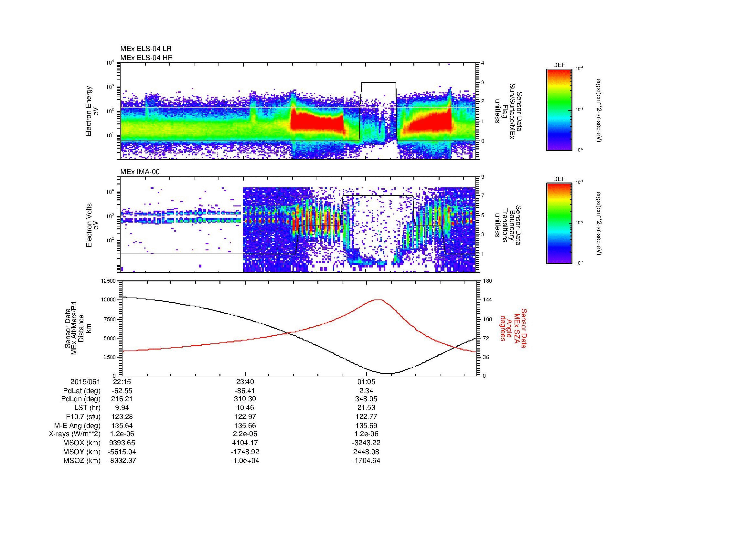Click the 'PdLat (deg)' row label
Viewport: 756px width, 534px height.
click(82, 391)
